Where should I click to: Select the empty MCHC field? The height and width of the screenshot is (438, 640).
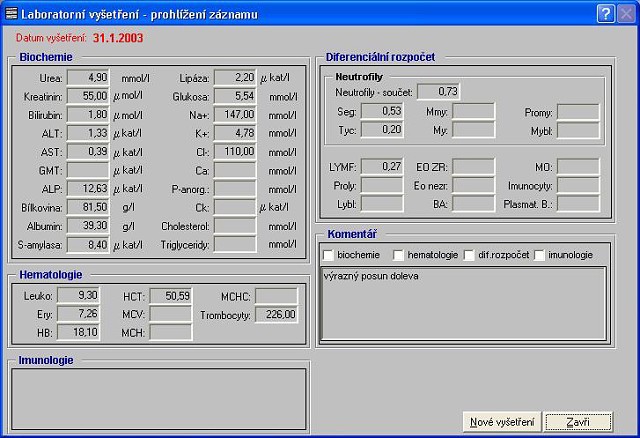(x=276, y=296)
